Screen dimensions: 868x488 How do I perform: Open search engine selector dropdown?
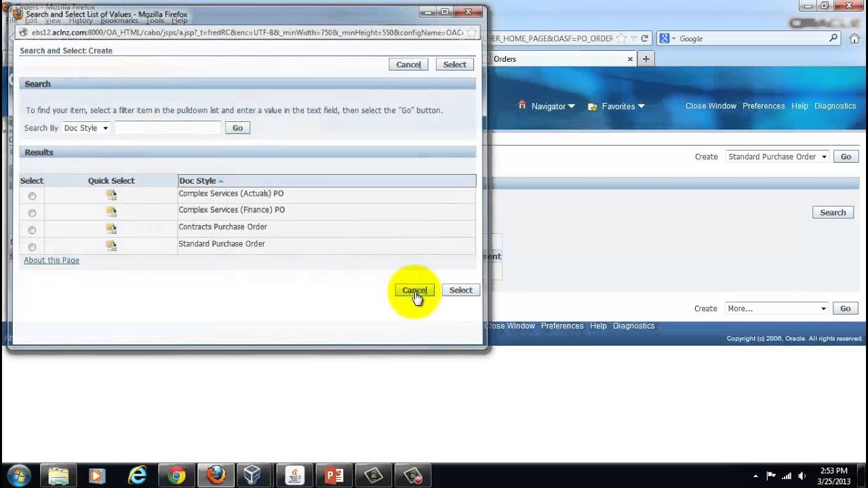(x=669, y=39)
